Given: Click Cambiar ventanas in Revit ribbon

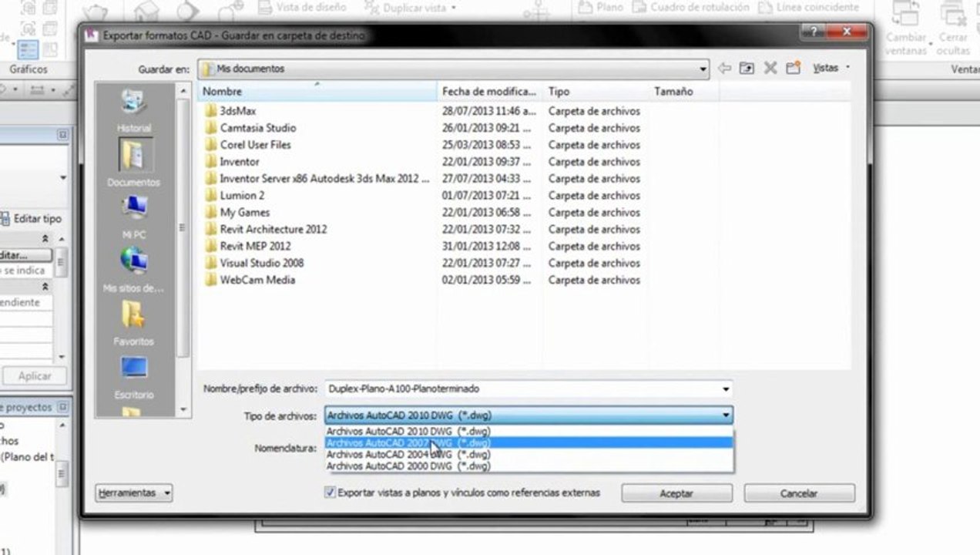Looking at the screenshot, I should click(907, 31).
